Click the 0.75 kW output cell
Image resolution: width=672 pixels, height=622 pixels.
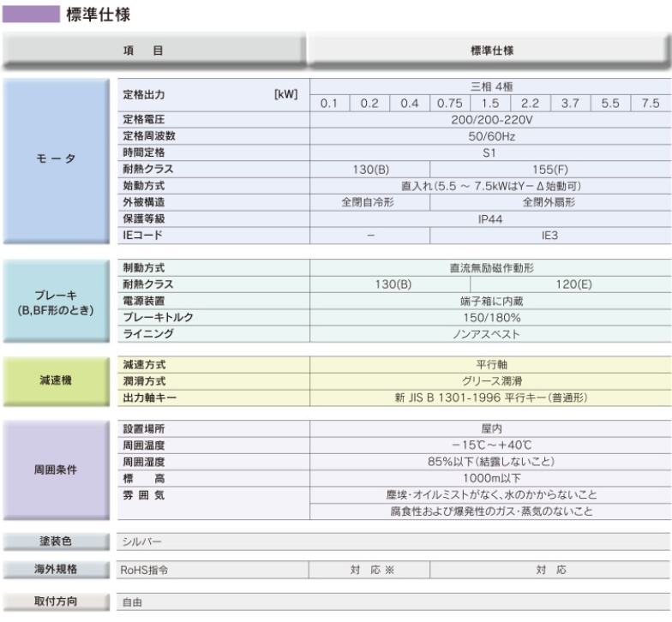449,104
